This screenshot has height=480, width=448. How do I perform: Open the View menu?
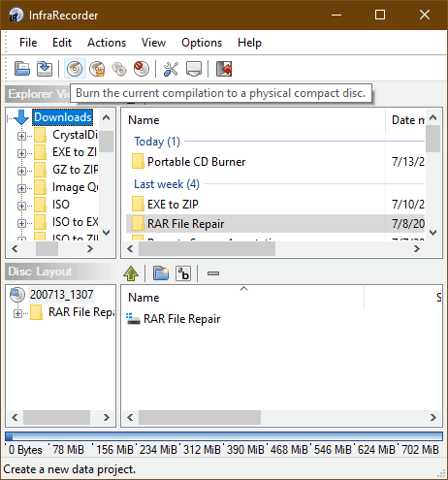(153, 43)
